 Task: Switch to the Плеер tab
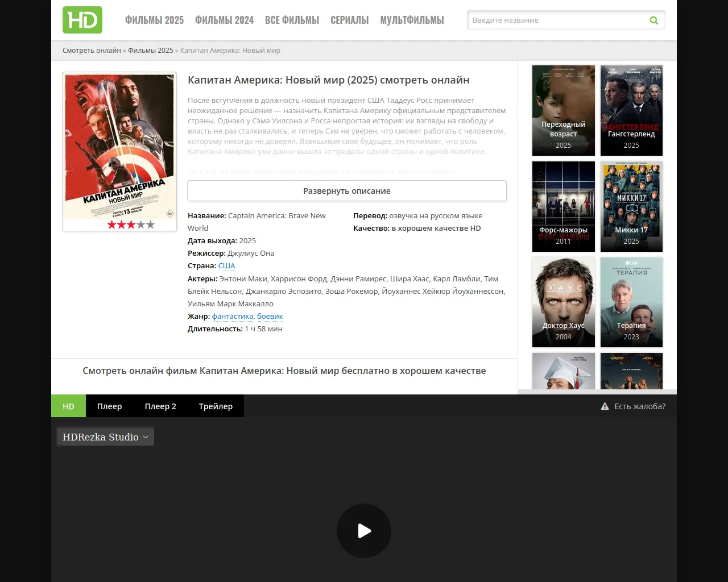tap(110, 406)
